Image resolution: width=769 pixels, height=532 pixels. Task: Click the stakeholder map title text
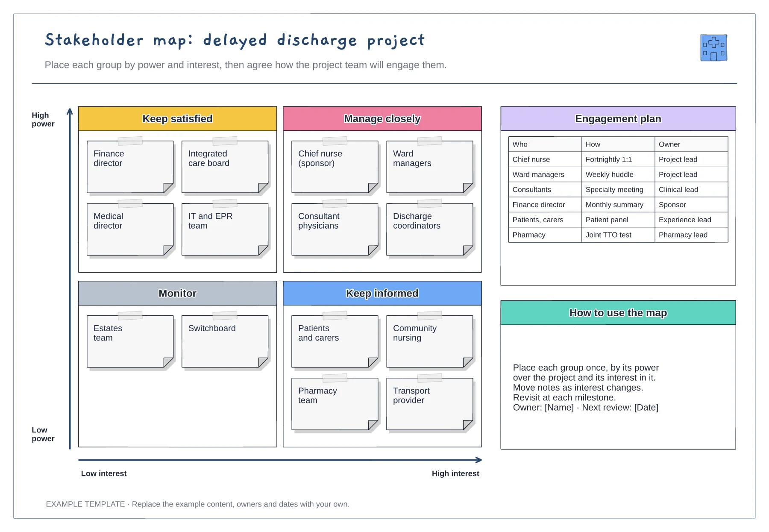[235, 40]
